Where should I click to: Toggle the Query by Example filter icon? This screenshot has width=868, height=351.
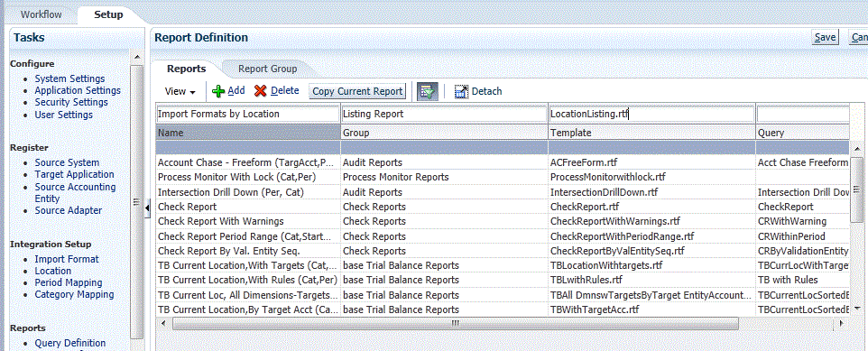coord(428,92)
